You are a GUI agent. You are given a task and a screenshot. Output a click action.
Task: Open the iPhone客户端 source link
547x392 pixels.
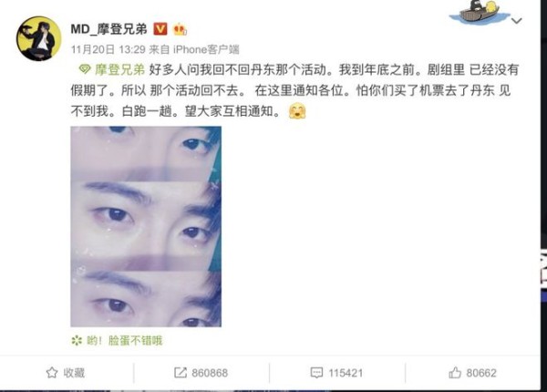206,49
